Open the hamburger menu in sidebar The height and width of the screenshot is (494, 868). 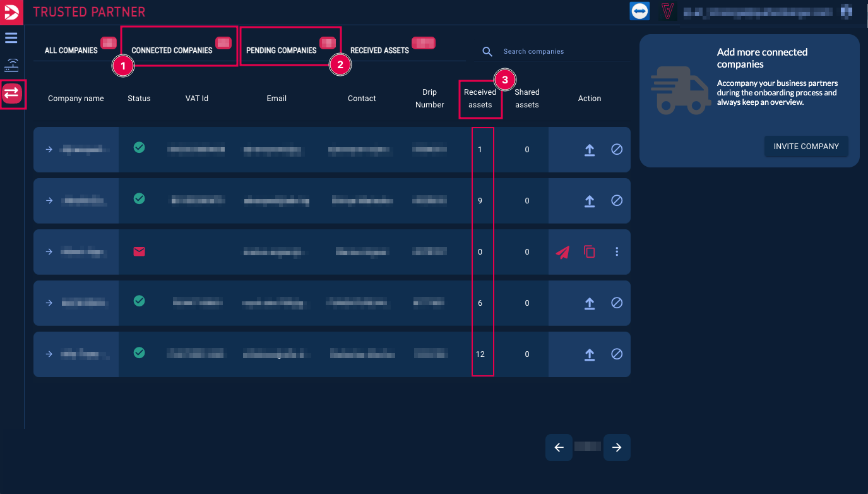pyautogui.click(x=11, y=38)
